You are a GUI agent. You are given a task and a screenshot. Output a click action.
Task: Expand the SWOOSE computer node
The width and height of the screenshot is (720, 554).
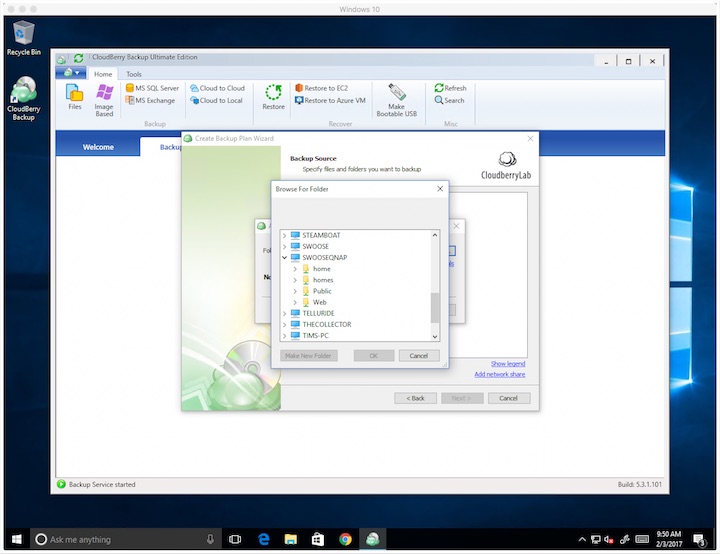[284, 246]
